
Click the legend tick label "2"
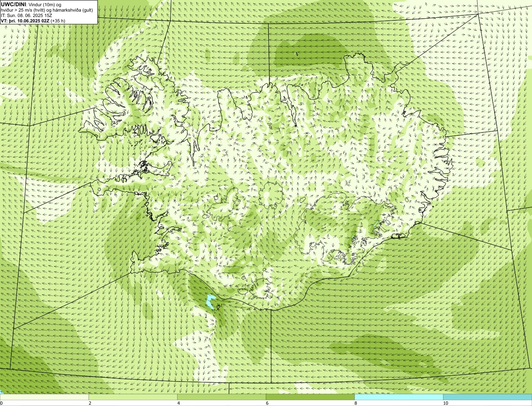90,403
